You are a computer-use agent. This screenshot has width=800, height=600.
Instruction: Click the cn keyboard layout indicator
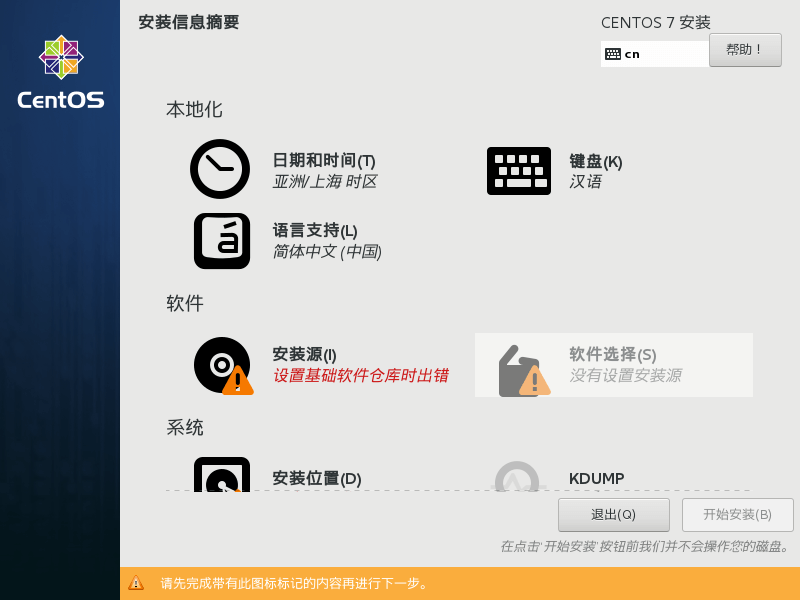click(x=632, y=54)
